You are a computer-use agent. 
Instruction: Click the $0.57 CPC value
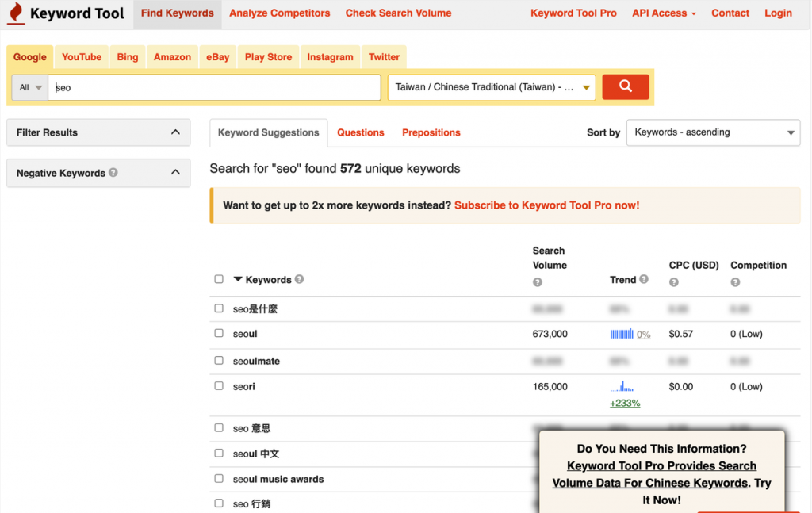point(681,334)
